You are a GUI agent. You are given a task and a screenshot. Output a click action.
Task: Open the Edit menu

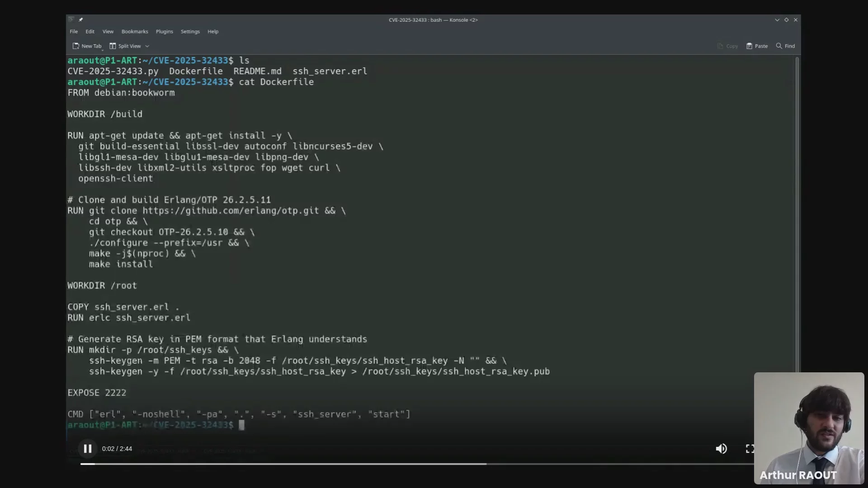pyautogui.click(x=90, y=32)
